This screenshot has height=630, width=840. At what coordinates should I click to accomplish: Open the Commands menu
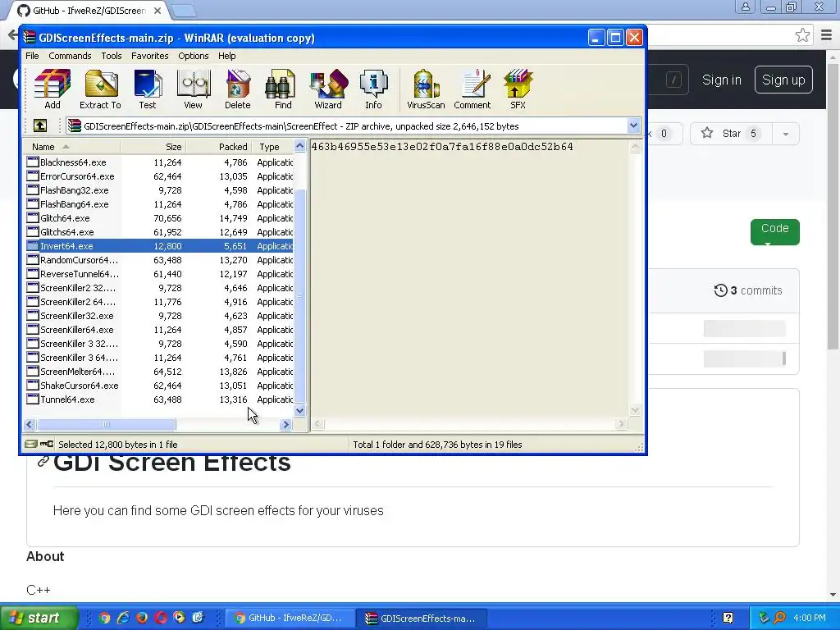pyautogui.click(x=70, y=56)
